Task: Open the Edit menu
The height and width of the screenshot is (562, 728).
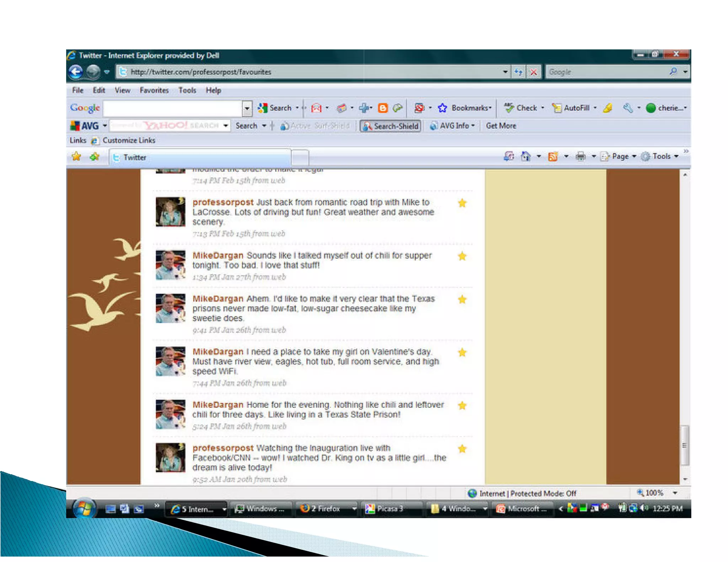Action: (x=99, y=90)
